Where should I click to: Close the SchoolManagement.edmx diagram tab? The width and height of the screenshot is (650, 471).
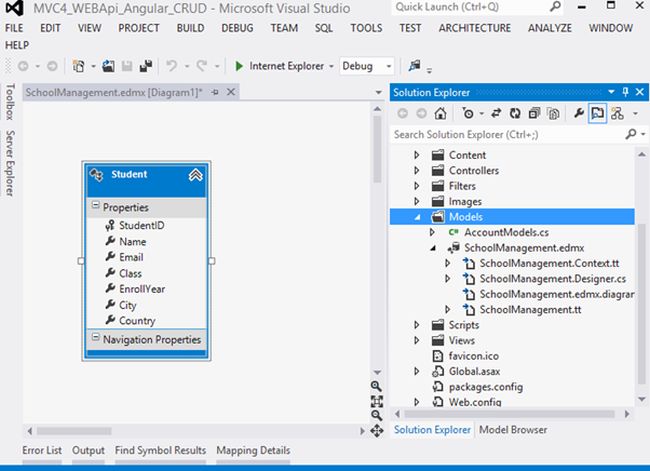pyautogui.click(x=230, y=92)
